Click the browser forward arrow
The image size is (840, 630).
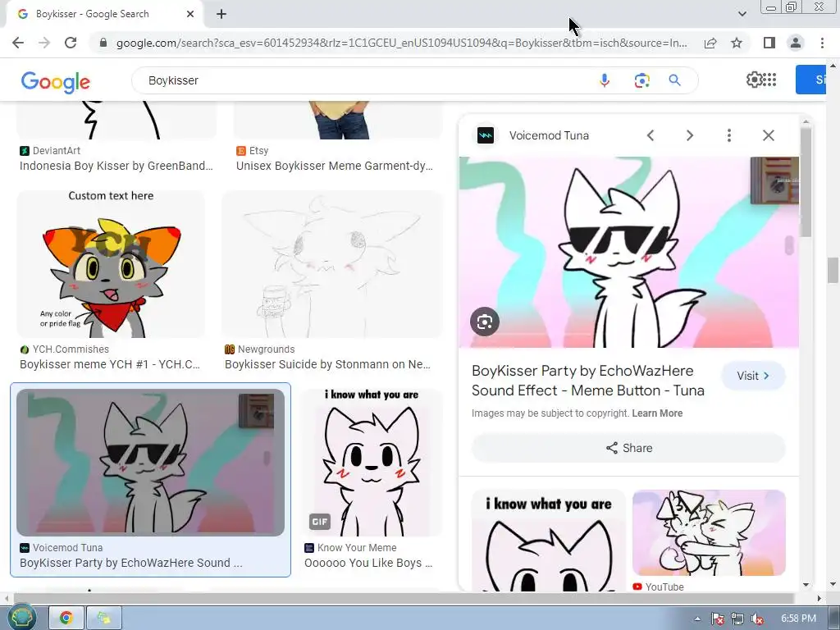coord(44,43)
